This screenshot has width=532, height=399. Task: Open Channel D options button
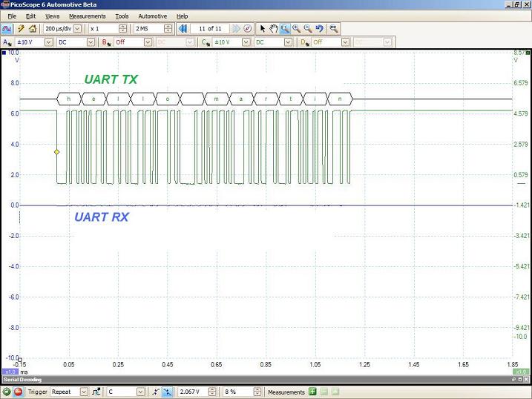(305, 42)
